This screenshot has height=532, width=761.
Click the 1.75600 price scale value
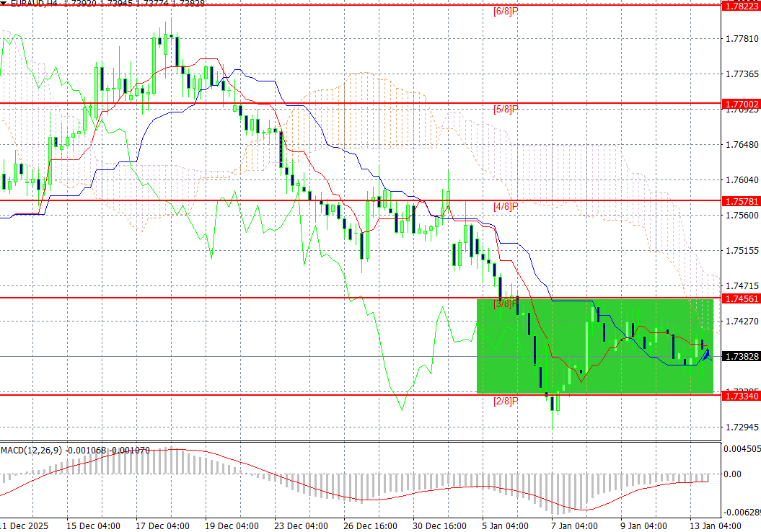742,216
